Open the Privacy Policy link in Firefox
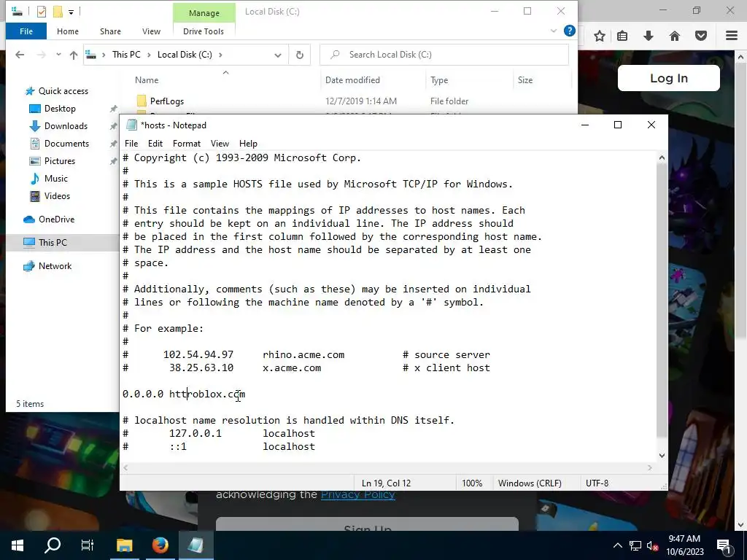The image size is (747, 560). [357, 495]
